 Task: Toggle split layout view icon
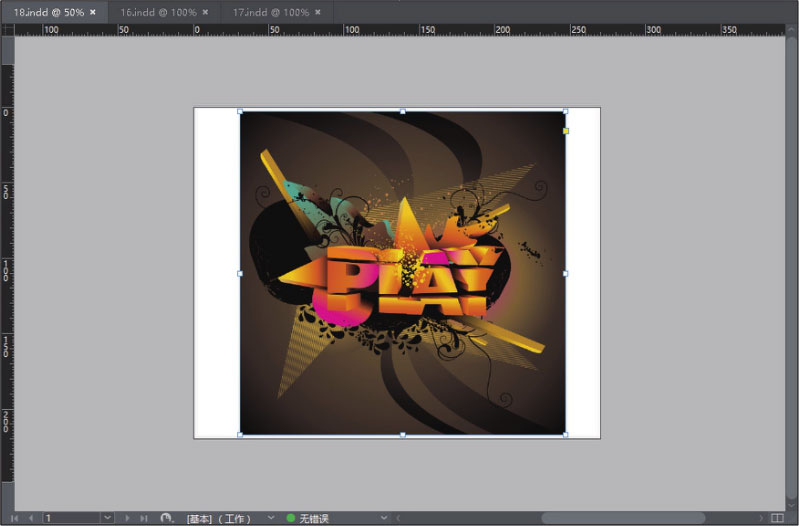point(778,518)
